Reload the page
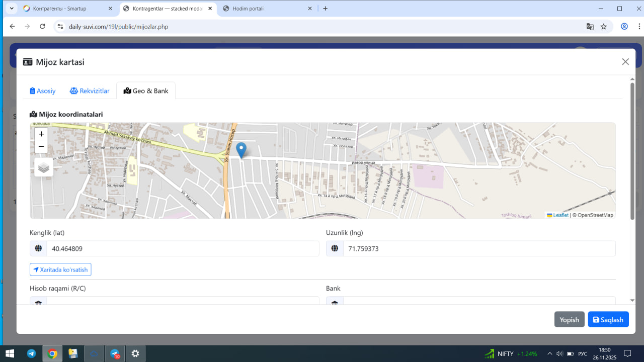The height and width of the screenshot is (362, 644). [42, 27]
